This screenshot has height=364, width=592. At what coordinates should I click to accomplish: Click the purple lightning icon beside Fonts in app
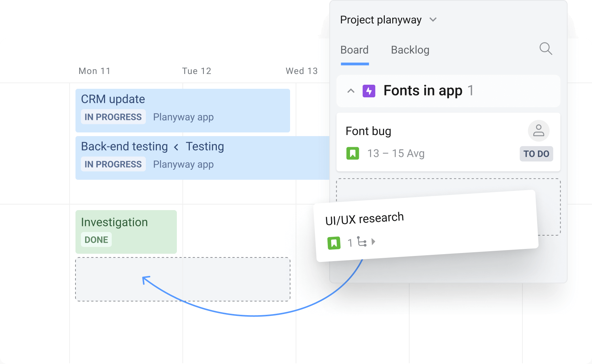(x=369, y=91)
